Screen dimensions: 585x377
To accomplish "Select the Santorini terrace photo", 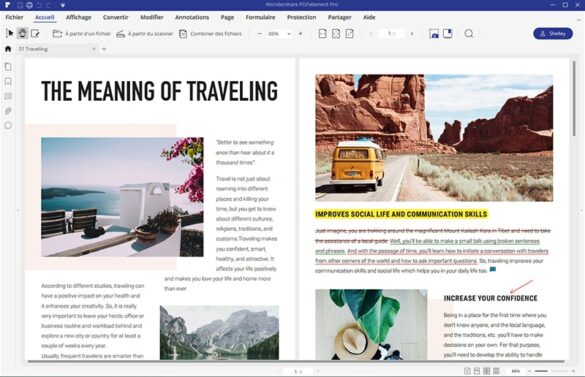I will point(122,197).
